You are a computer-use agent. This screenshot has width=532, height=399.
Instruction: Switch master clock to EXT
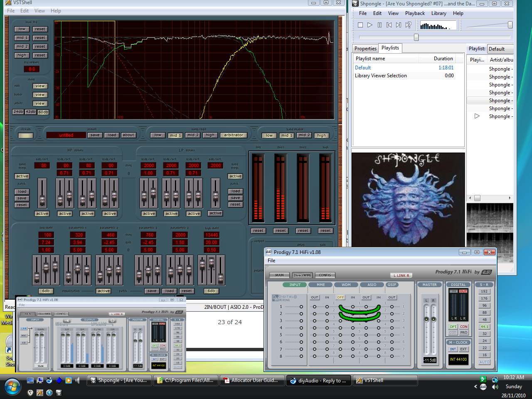coord(463,349)
